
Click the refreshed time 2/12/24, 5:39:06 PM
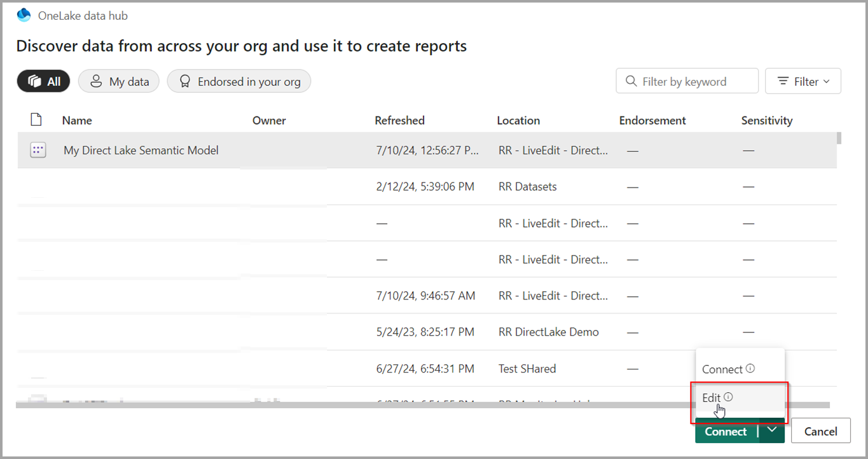425,187
